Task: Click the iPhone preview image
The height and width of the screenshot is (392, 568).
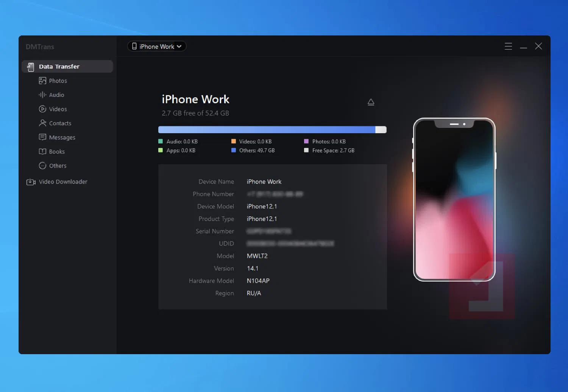Action: pyautogui.click(x=454, y=199)
